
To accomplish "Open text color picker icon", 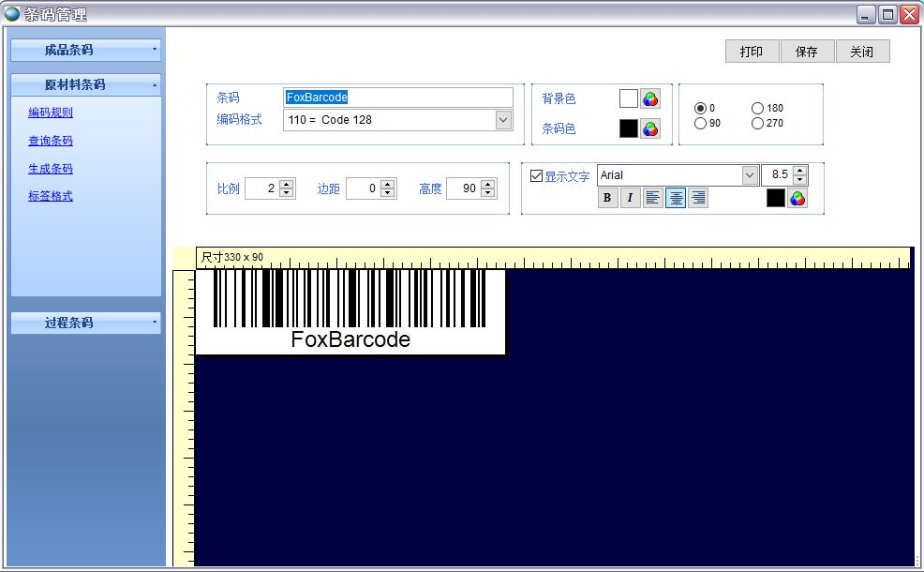I will click(x=797, y=198).
